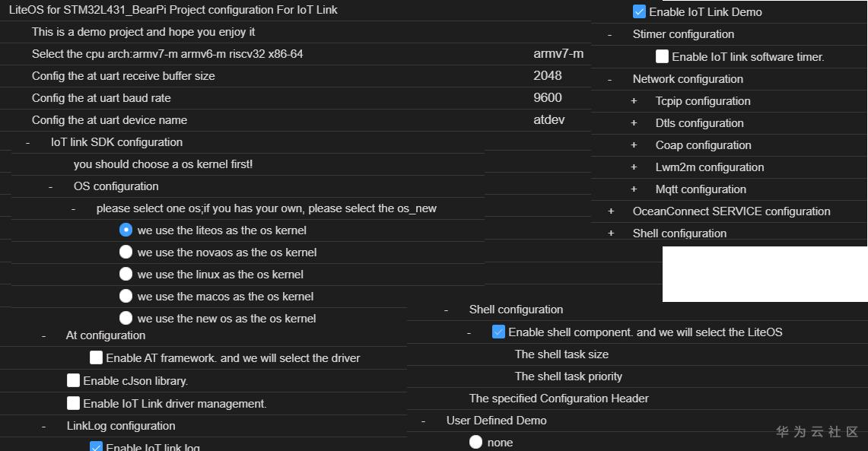Screen dimensions: 868x451
Task: Edit the uart baud rate value 9600
Action: (548, 97)
